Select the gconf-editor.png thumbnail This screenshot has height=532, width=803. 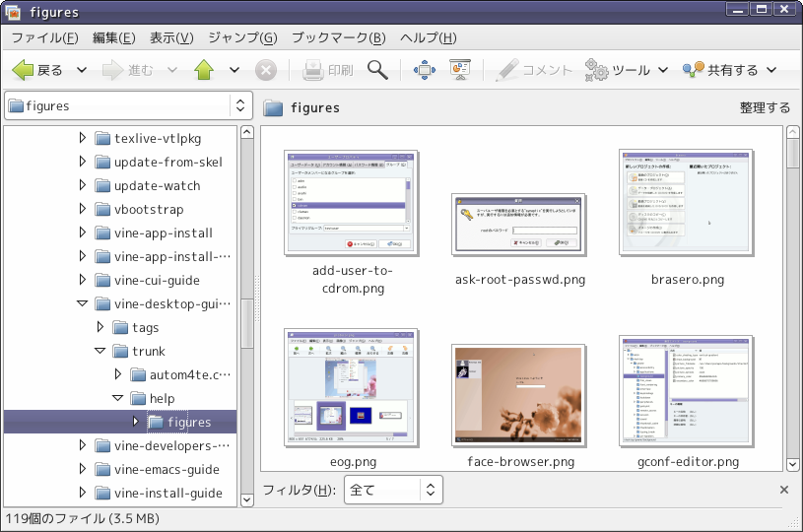pos(686,392)
